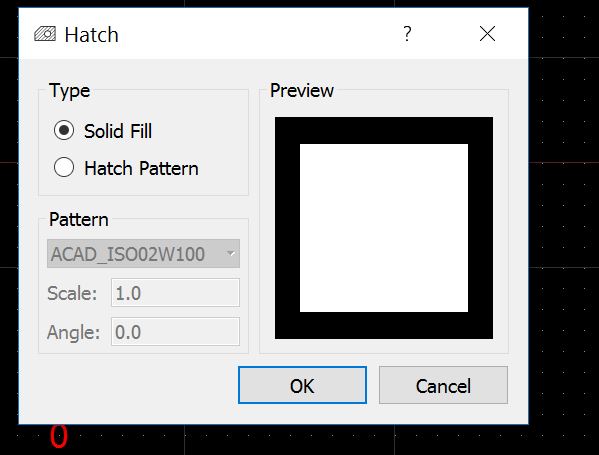Click the black border of preview
599x455 pixels.
click(384, 130)
